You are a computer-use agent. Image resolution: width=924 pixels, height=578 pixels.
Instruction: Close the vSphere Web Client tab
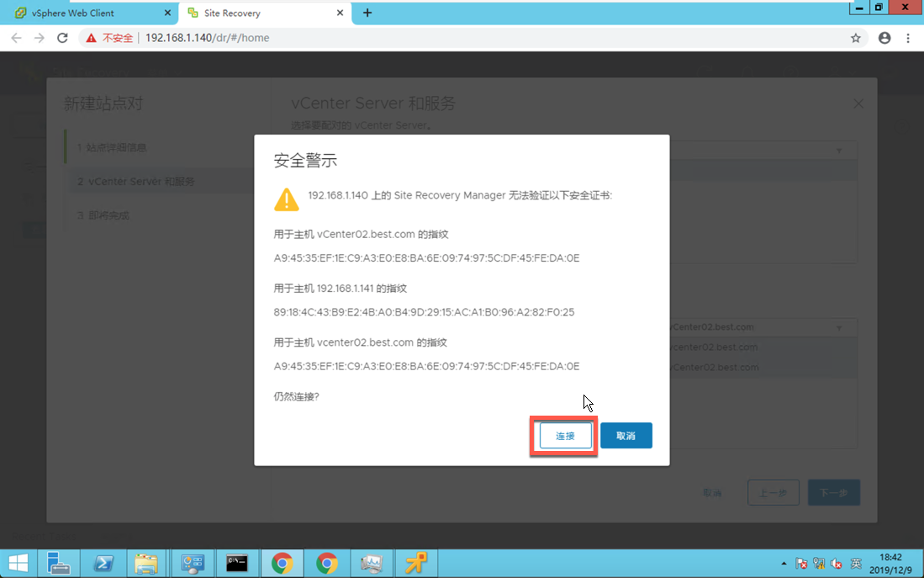coord(167,13)
